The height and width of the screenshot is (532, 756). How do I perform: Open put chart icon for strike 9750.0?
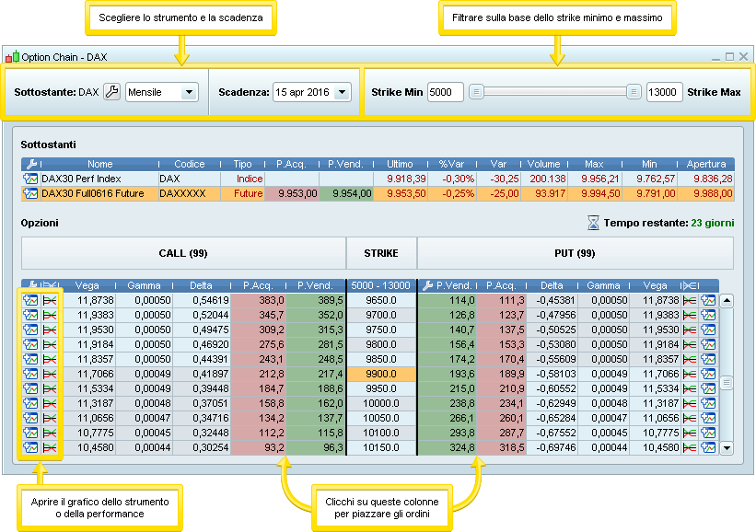(708, 330)
